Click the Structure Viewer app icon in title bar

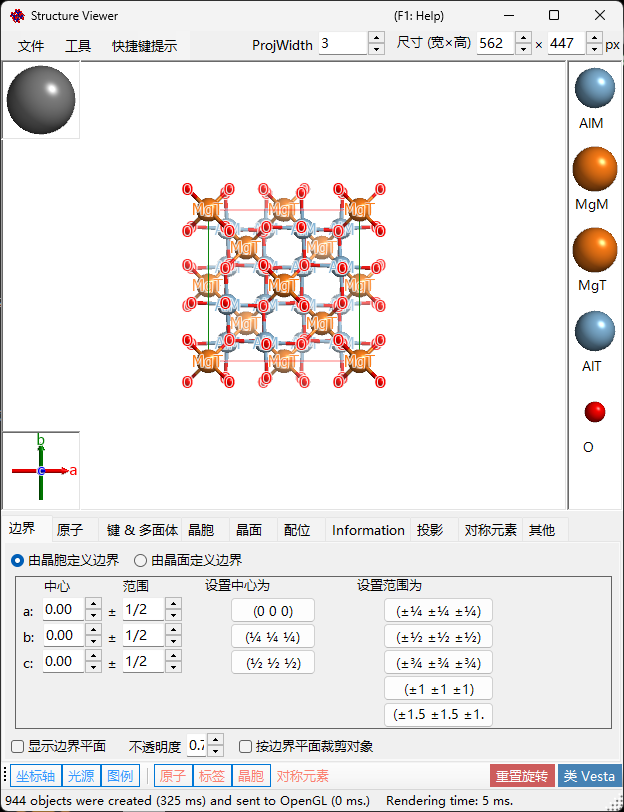click(17, 16)
